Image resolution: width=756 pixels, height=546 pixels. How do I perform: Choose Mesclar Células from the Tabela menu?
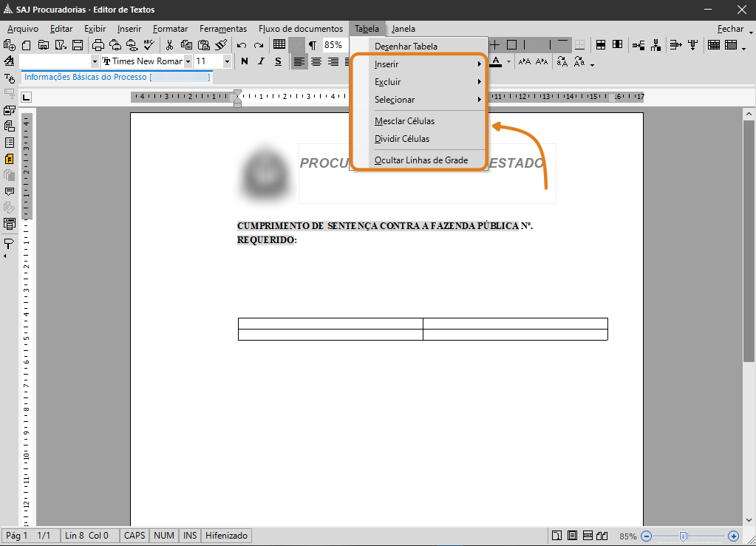coord(404,121)
